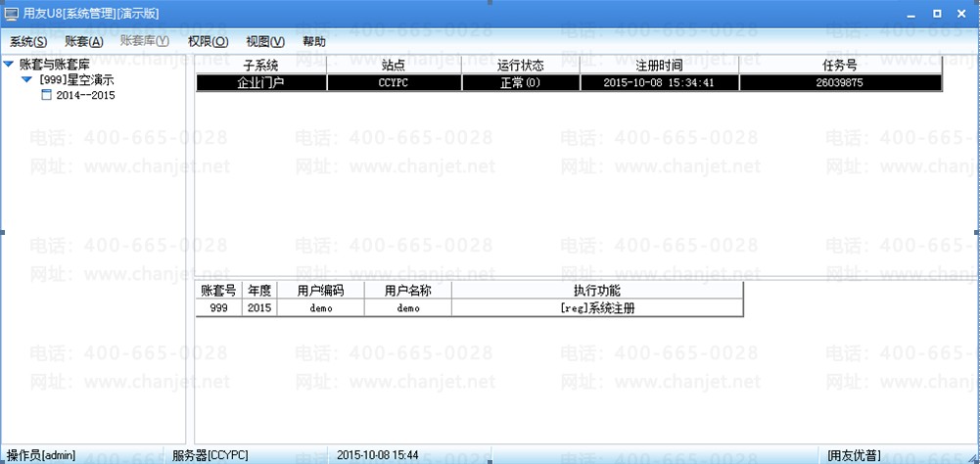
Task: Click the 年度 column header
Action: click(x=259, y=291)
